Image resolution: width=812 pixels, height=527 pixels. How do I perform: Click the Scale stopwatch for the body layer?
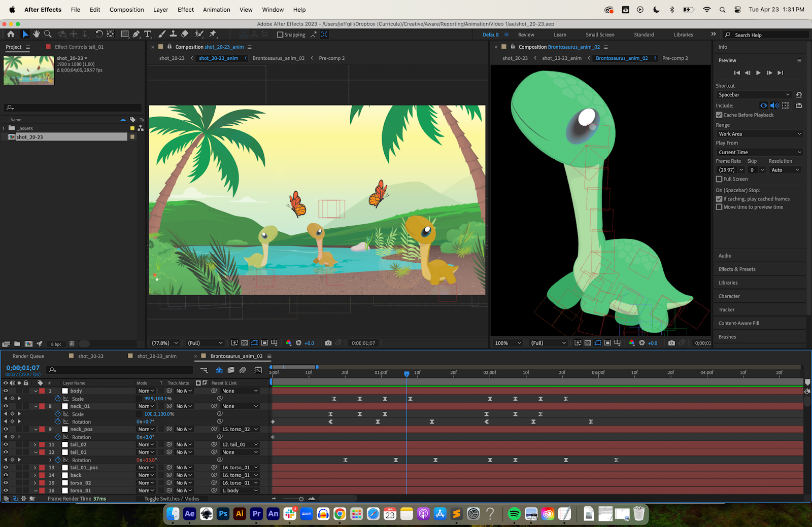[58, 399]
